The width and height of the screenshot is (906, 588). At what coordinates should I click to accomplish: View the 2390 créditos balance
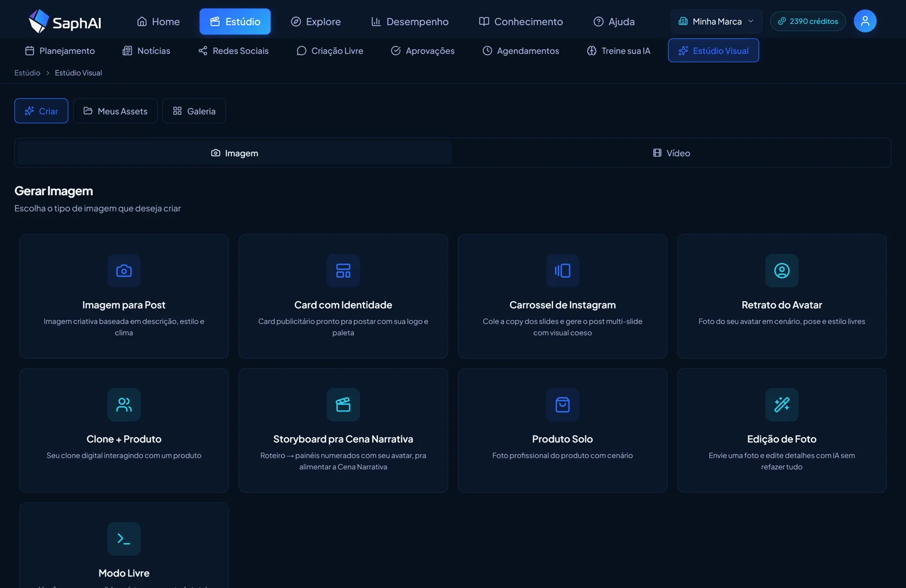(808, 21)
